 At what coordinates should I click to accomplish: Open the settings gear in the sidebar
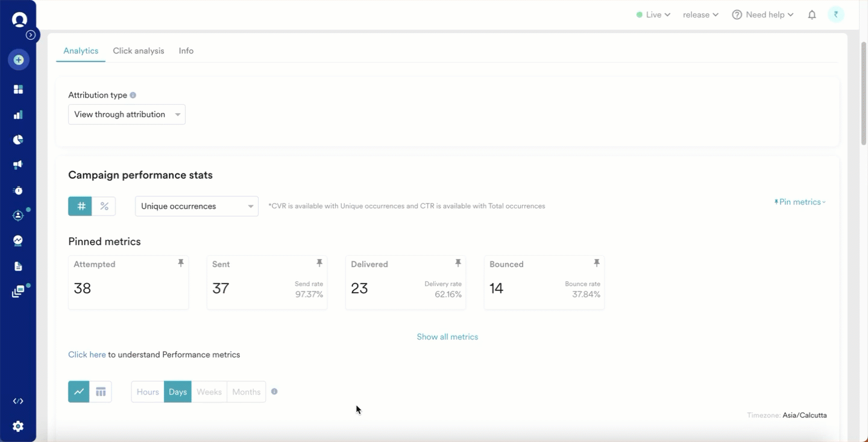[x=18, y=426]
